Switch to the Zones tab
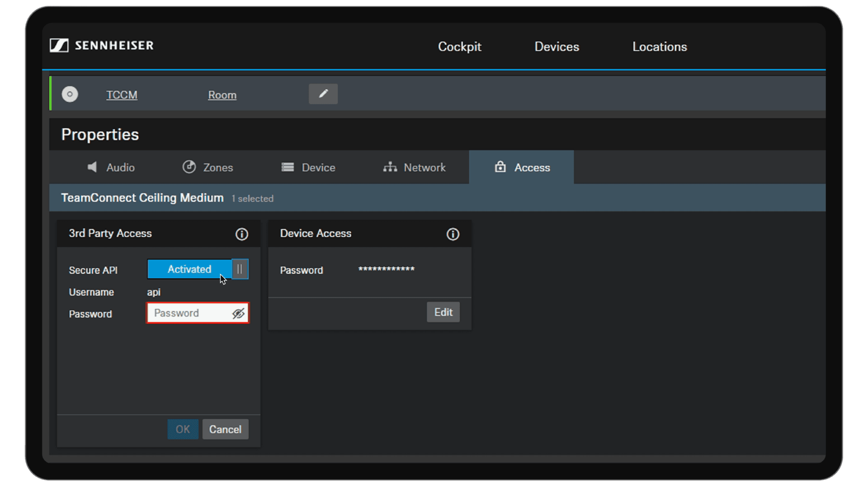 pos(208,167)
